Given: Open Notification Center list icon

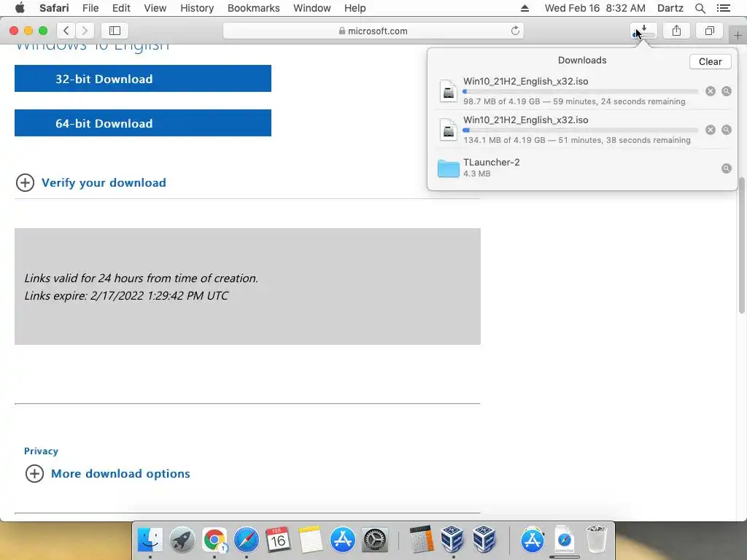Looking at the screenshot, I should pos(723,8).
